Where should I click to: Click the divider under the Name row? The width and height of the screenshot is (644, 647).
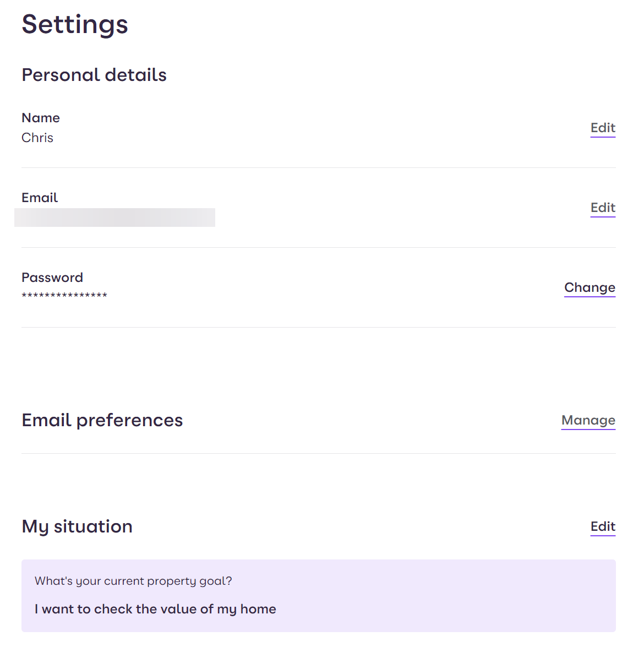point(318,166)
